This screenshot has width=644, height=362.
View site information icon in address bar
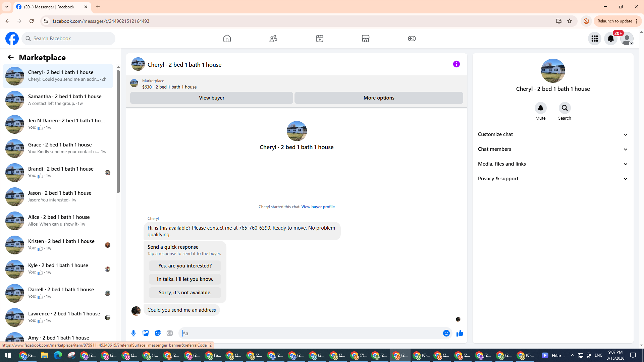tap(46, 21)
